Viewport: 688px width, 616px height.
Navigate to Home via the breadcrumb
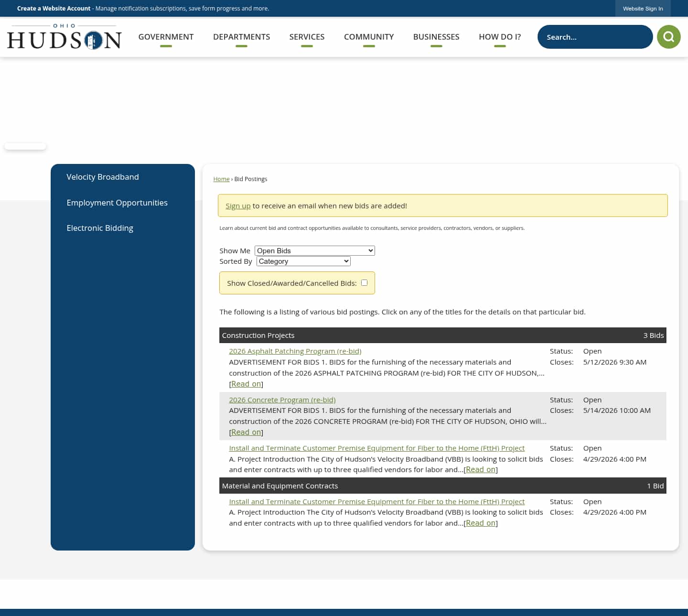coord(221,179)
